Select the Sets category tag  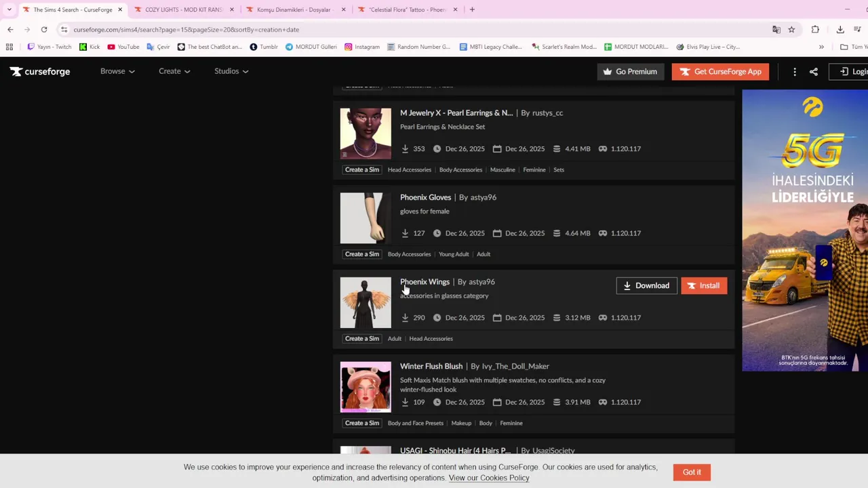pyautogui.click(x=559, y=169)
